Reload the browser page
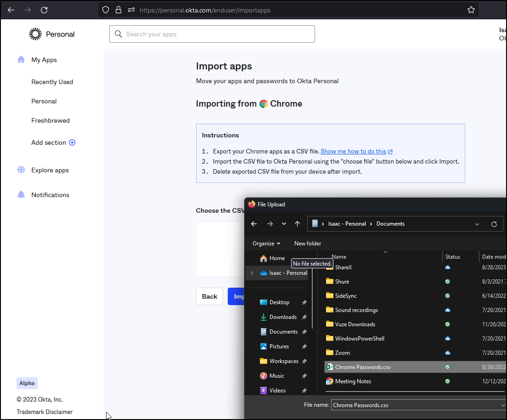This screenshot has width=507, height=420. tap(44, 10)
